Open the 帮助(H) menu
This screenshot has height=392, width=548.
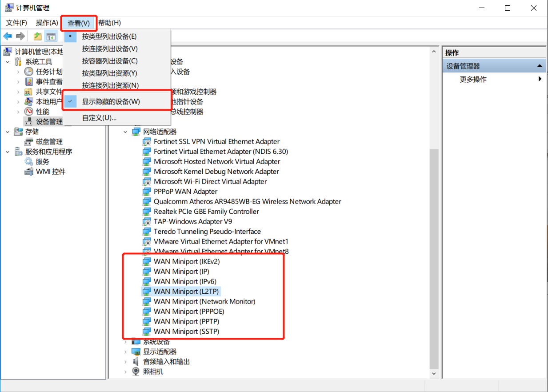109,23
